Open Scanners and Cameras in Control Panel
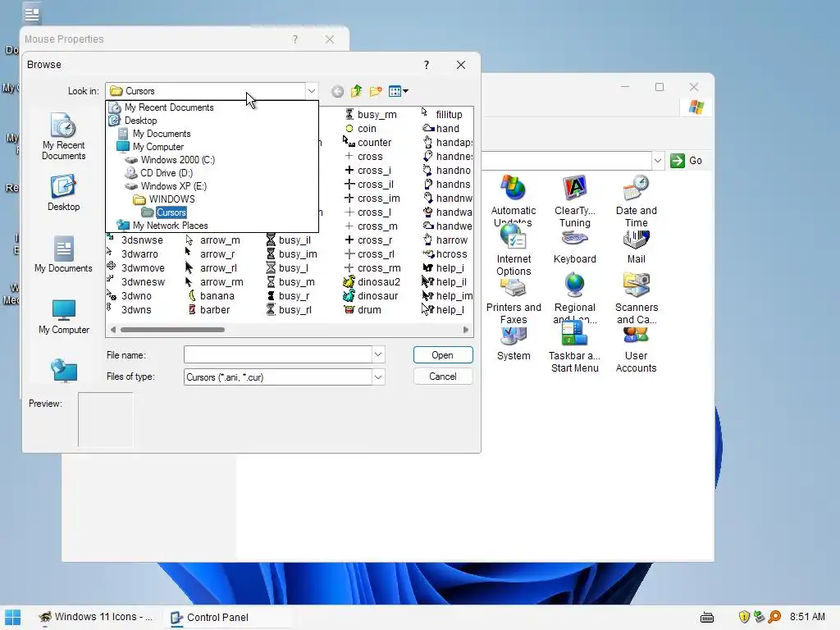 click(636, 299)
